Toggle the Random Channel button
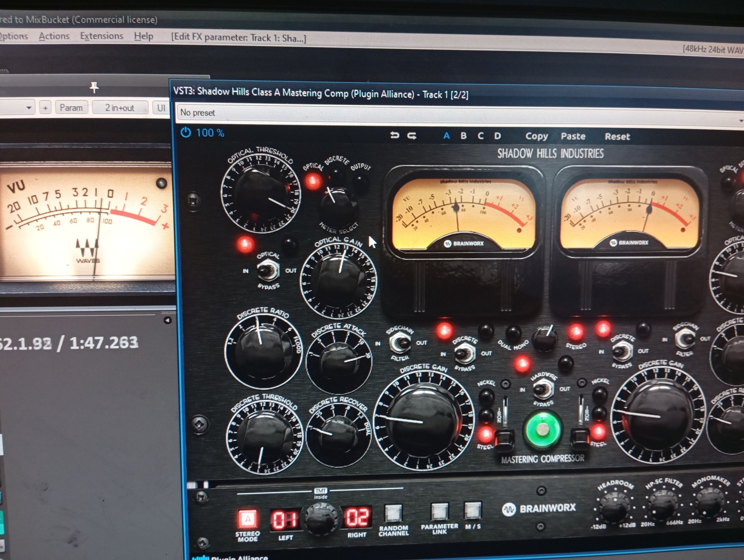The width and height of the screenshot is (744, 560). coord(393,513)
